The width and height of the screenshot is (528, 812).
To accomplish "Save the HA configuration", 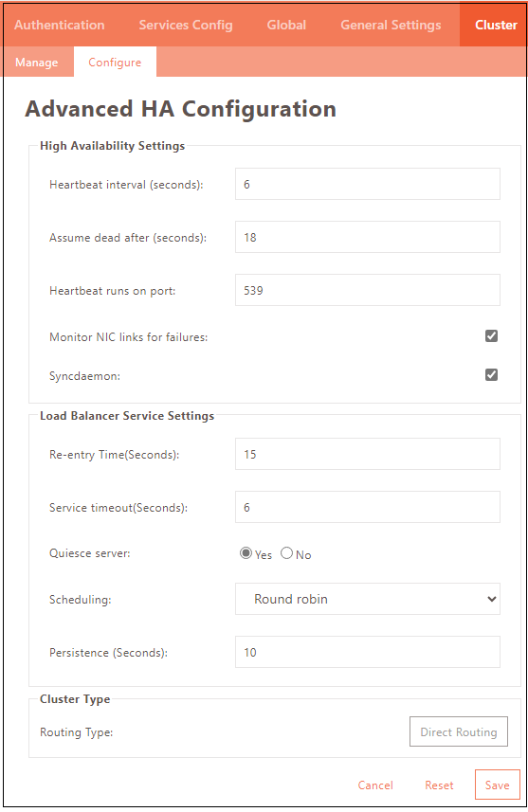I will pyautogui.click(x=497, y=785).
